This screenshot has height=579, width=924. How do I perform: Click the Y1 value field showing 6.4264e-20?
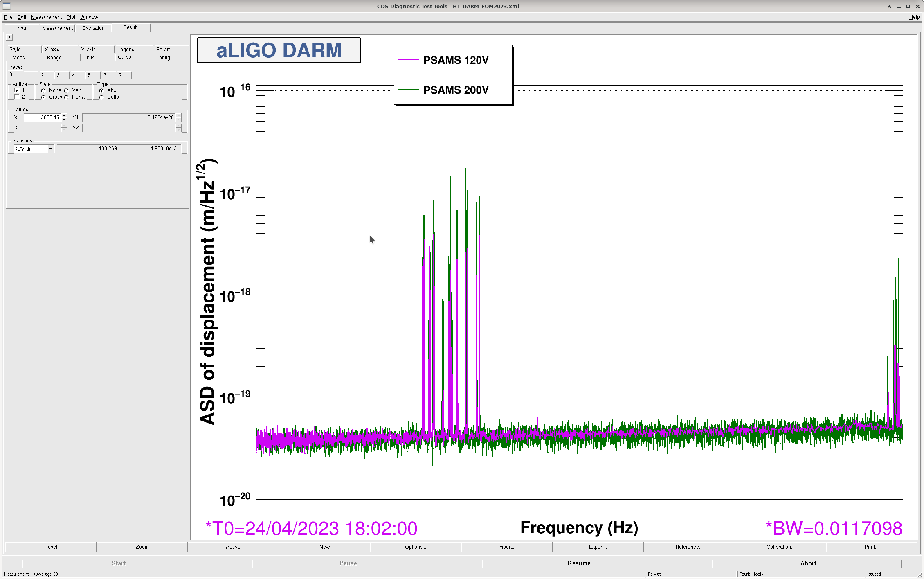pos(129,117)
